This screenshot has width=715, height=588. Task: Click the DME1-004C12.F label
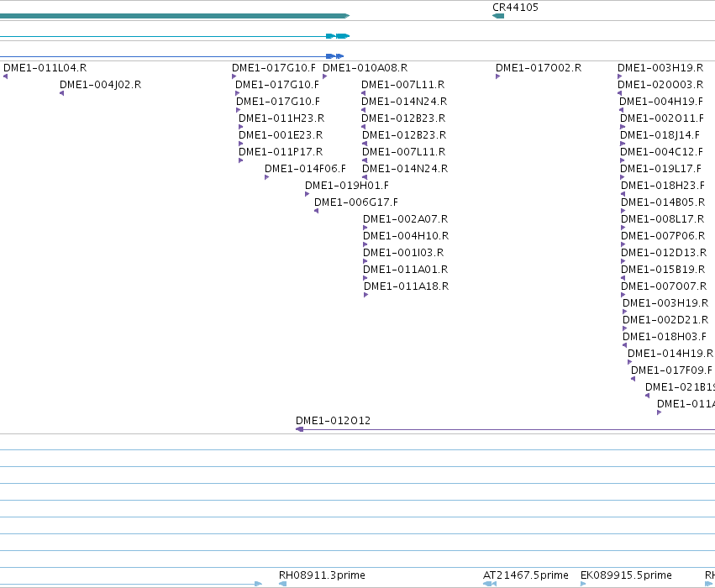pyautogui.click(x=662, y=152)
